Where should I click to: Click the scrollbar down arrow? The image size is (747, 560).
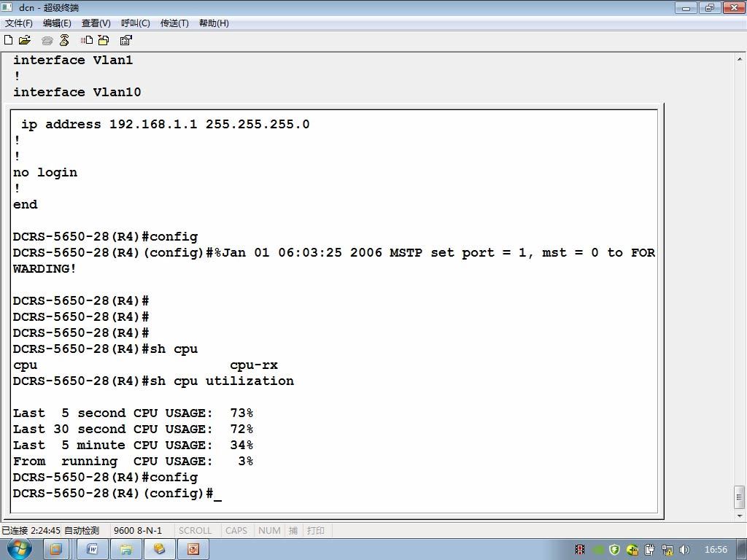(x=740, y=516)
